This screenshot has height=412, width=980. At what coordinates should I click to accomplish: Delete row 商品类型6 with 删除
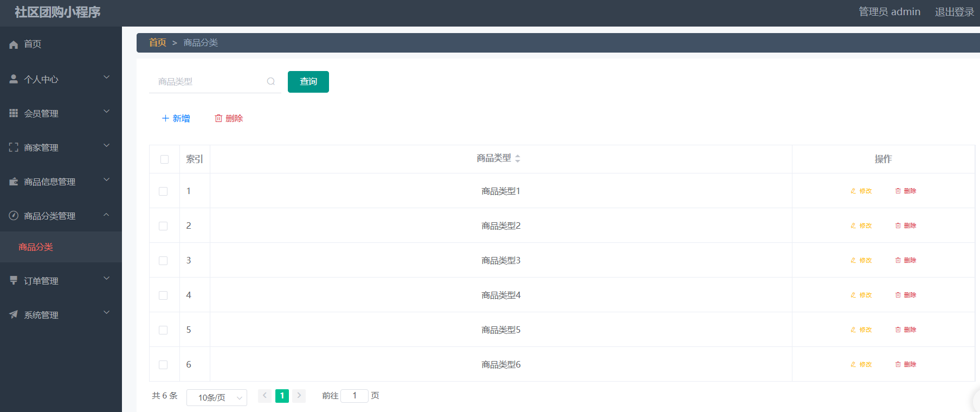point(906,364)
